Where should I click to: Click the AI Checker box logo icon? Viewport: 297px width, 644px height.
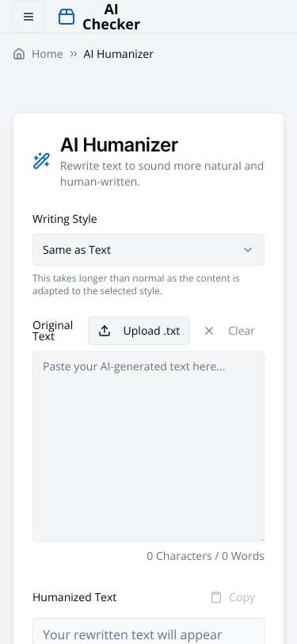pos(67,17)
